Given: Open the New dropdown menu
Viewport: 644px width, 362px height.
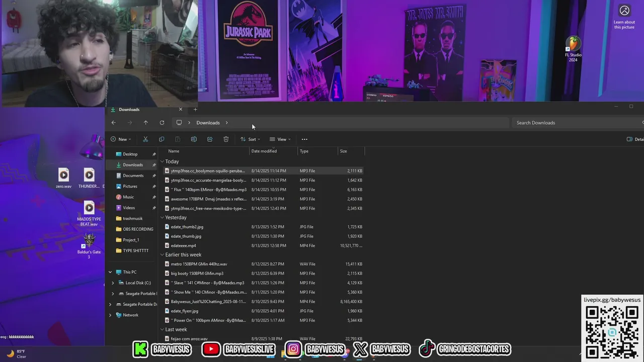Looking at the screenshot, I should click(x=121, y=139).
